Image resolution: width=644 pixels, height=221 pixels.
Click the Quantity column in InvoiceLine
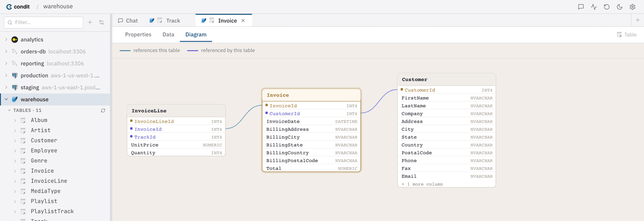coord(176,153)
